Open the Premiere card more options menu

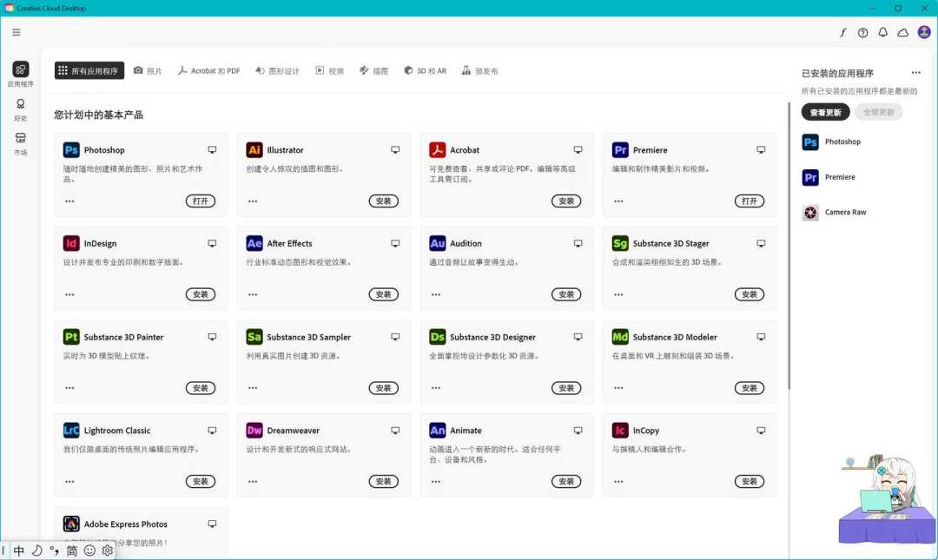(x=618, y=201)
